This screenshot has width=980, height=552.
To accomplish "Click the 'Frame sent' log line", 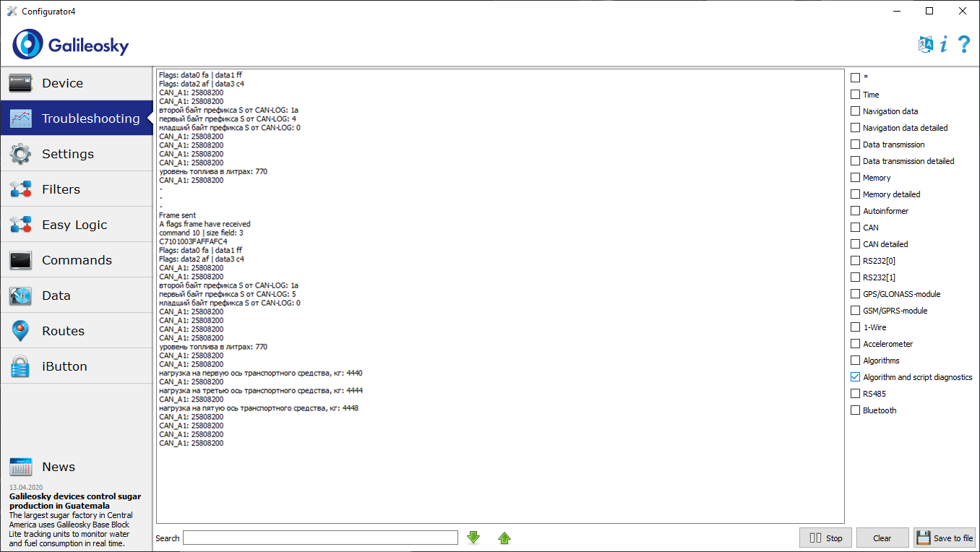I will click(177, 215).
